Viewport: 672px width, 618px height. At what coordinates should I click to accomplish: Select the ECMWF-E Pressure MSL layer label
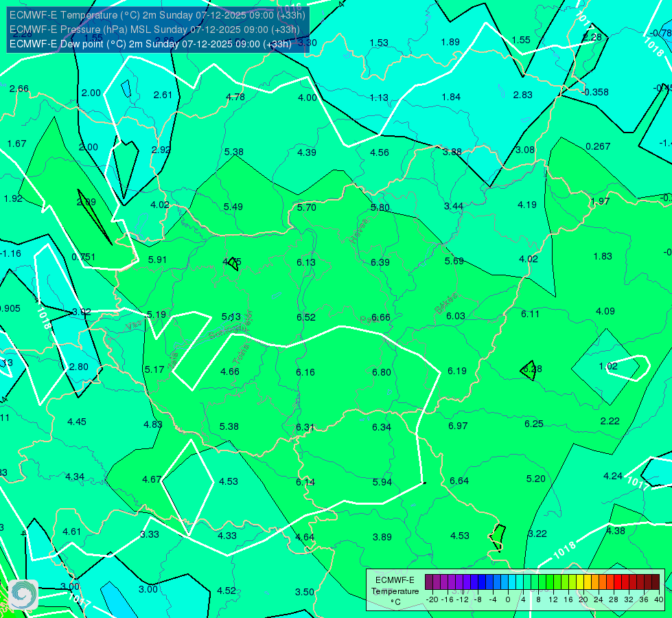(x=154, y=30)
